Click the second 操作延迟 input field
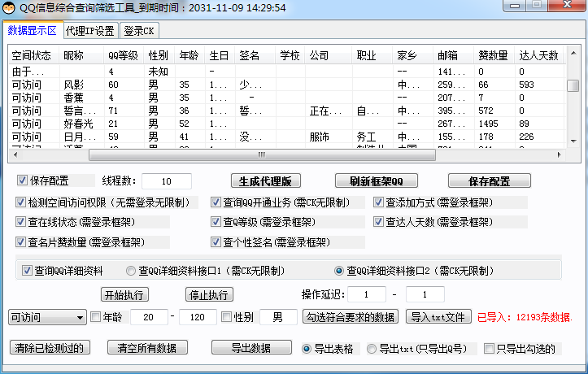 [425, 294]
